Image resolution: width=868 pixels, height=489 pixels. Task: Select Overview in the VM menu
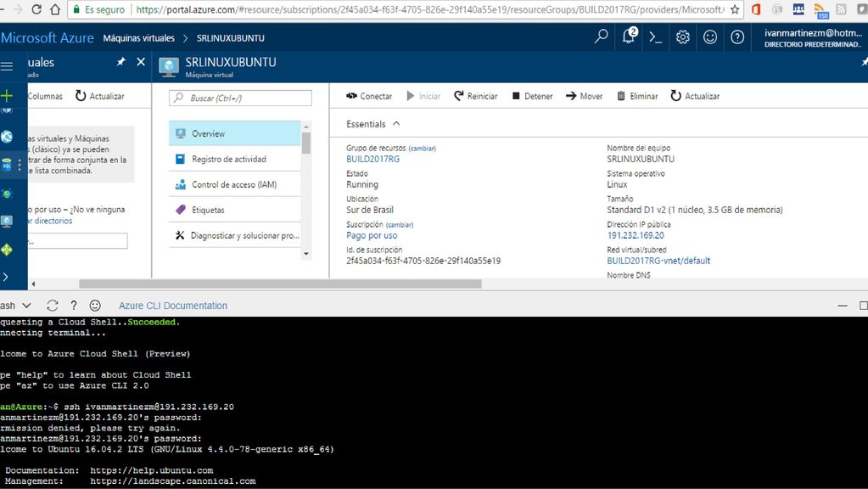point(234,133)
